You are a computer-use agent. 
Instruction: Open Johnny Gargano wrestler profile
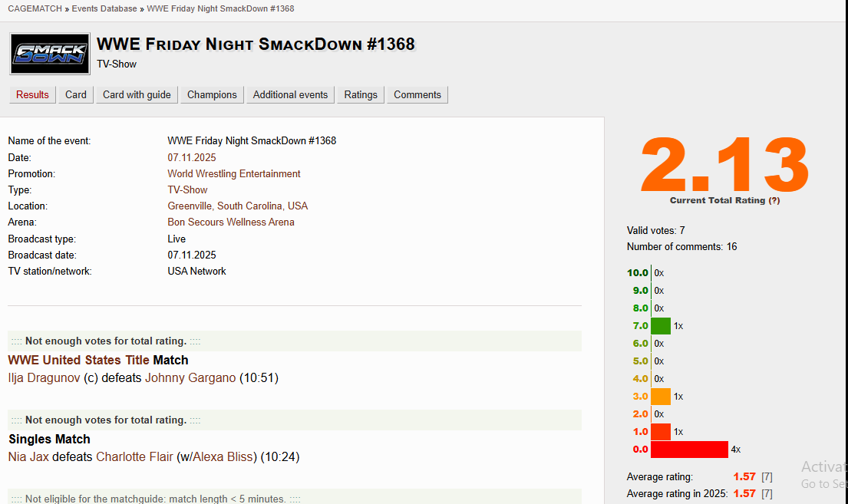pyautogui.click(x=190, y=378)
